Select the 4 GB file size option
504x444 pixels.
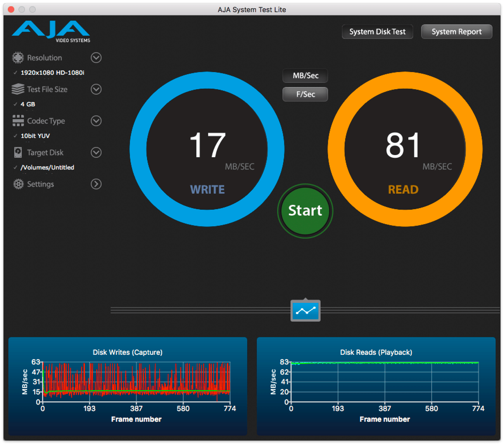point(28,104)
